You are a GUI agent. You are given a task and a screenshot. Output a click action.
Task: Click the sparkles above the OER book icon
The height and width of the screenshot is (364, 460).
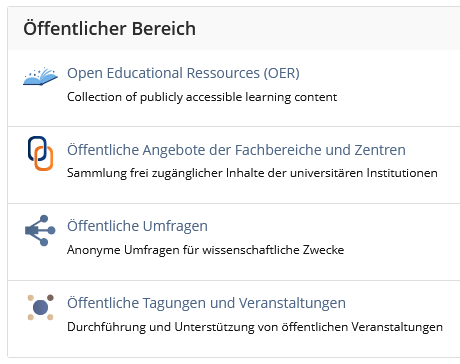pos(43,72)
